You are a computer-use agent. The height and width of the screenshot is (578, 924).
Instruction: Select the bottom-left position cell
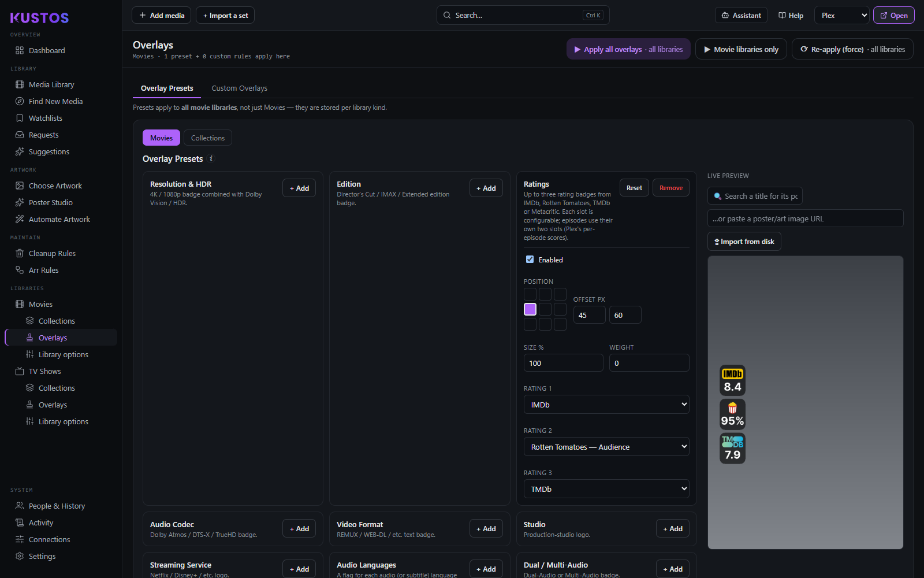[x=530, y=324]
